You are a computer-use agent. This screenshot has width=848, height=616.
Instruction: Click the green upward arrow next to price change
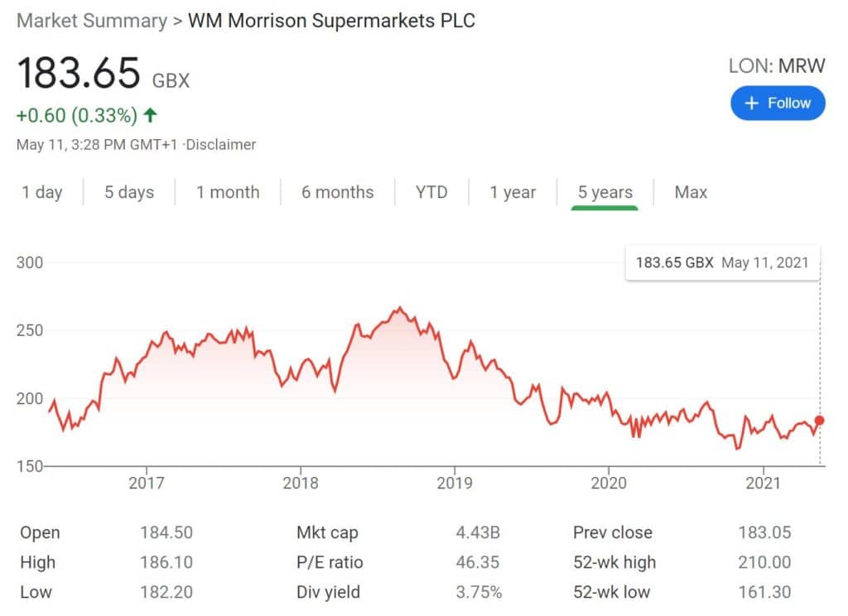coord(150,114)
